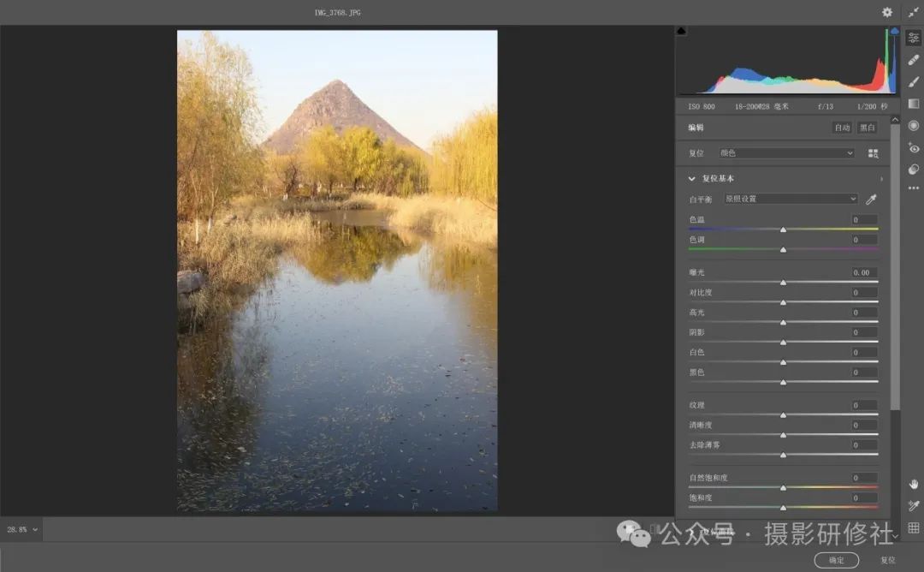Select the Graduated Filter tool
924x572 pixels.
coord(914,104)
